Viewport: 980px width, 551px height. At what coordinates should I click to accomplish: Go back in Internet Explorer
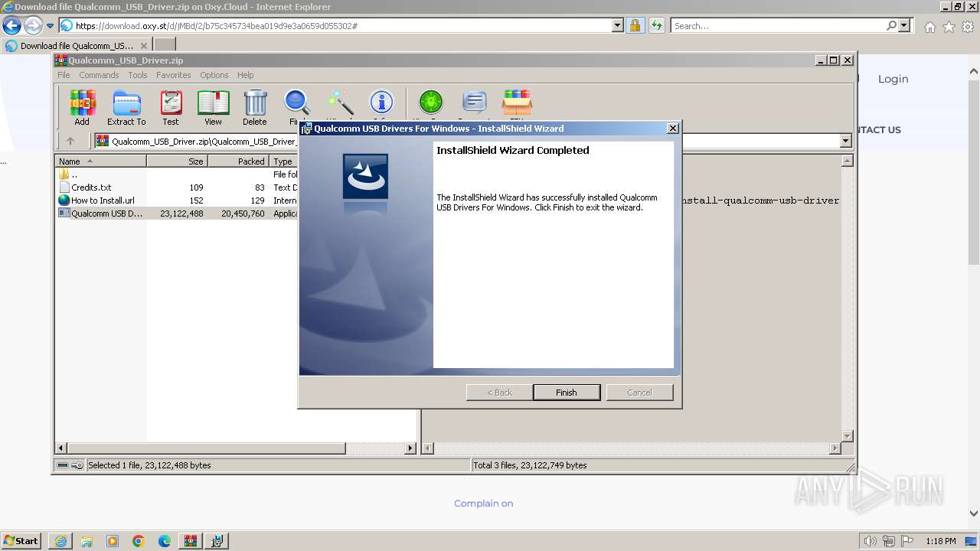pyautogui.click(x=11, y=26)
